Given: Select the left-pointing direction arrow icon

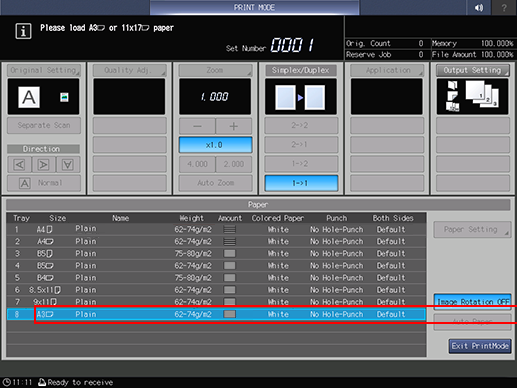Looking at the screenshot, I should [20, 164].
